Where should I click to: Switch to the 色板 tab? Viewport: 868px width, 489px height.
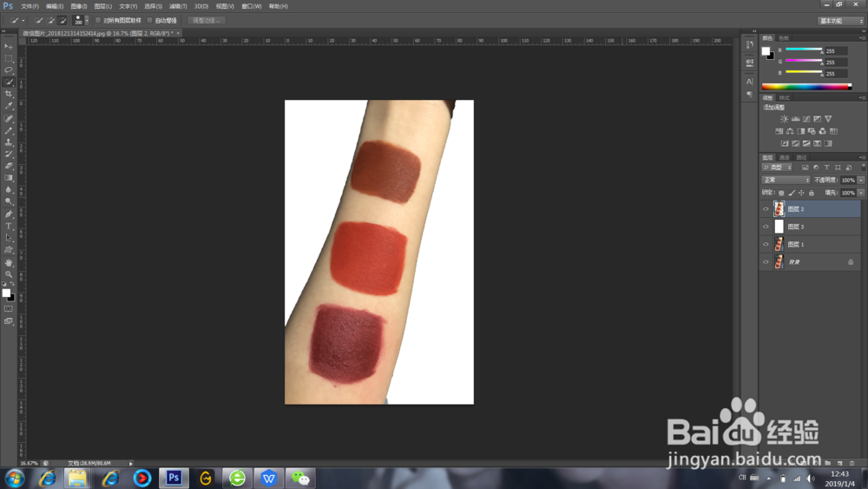point(784,38)
